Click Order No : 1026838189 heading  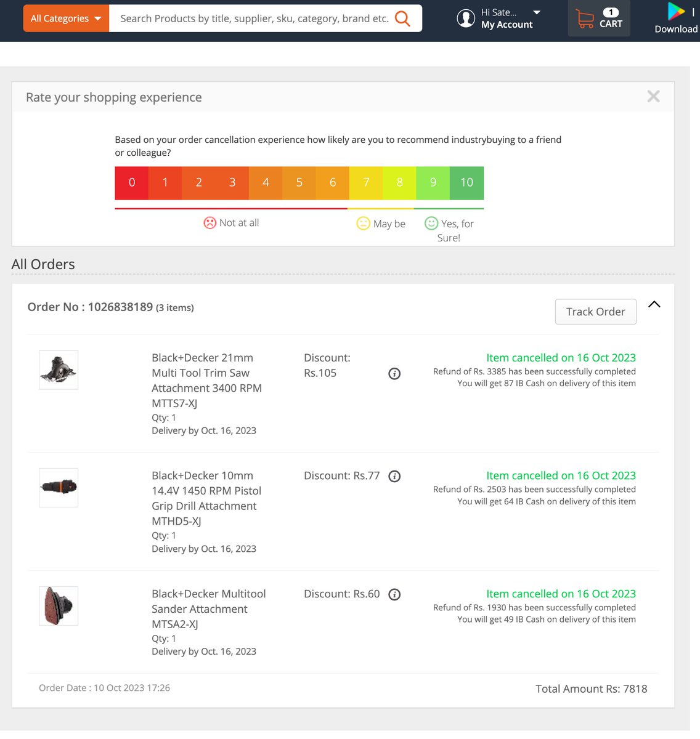(x=90, y=307)
